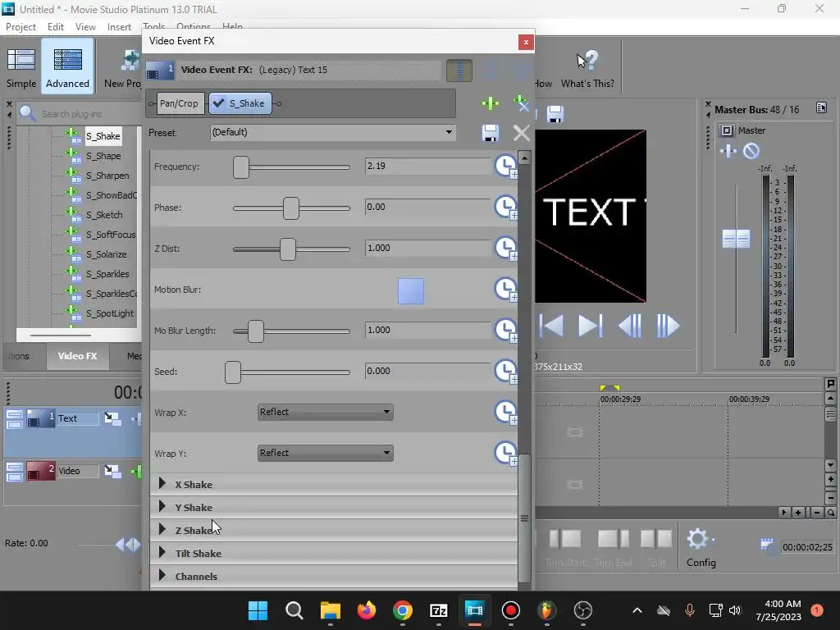The width and height of the screenshot is (840, 630).
Task: Step to previous frame in preview
Action: pyautogui.click(x=629, y=326)
